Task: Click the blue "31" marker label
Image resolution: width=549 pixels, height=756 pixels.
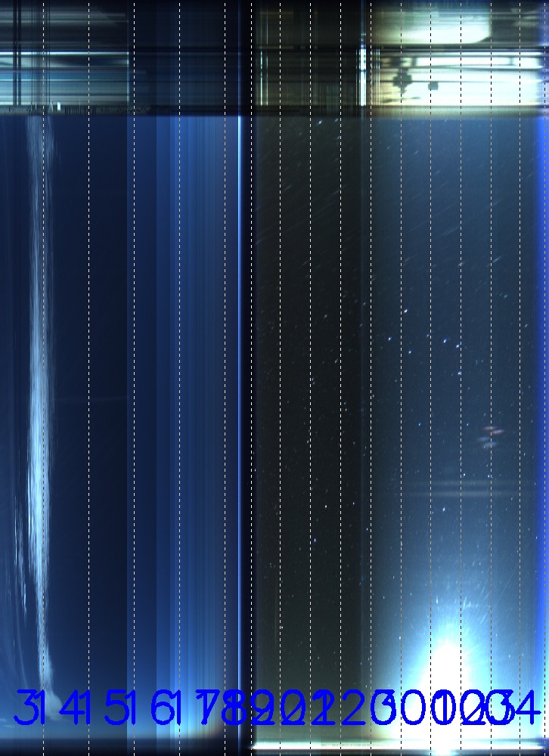Action: (x=27, y=708)
